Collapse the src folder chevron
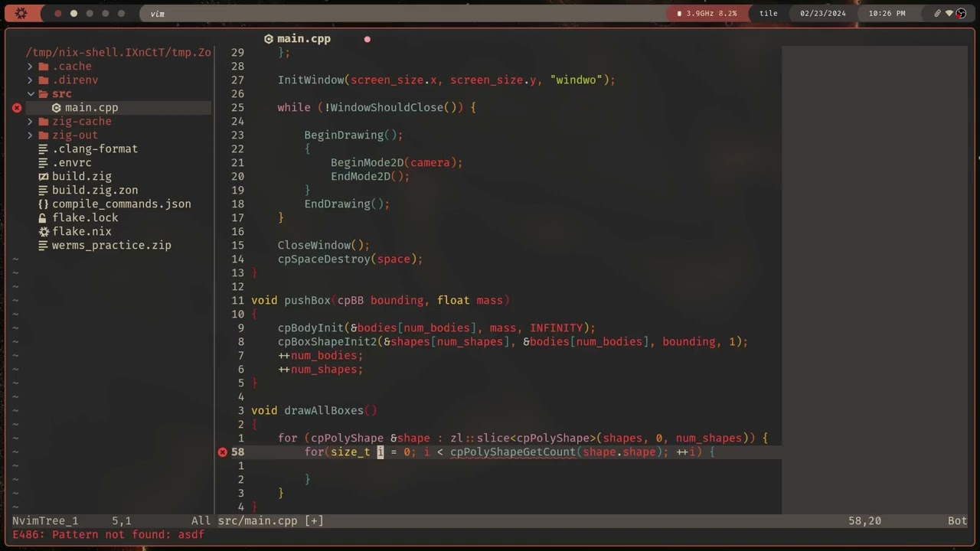The width and height of the screenshot is (980, 551). coord(31,94)
